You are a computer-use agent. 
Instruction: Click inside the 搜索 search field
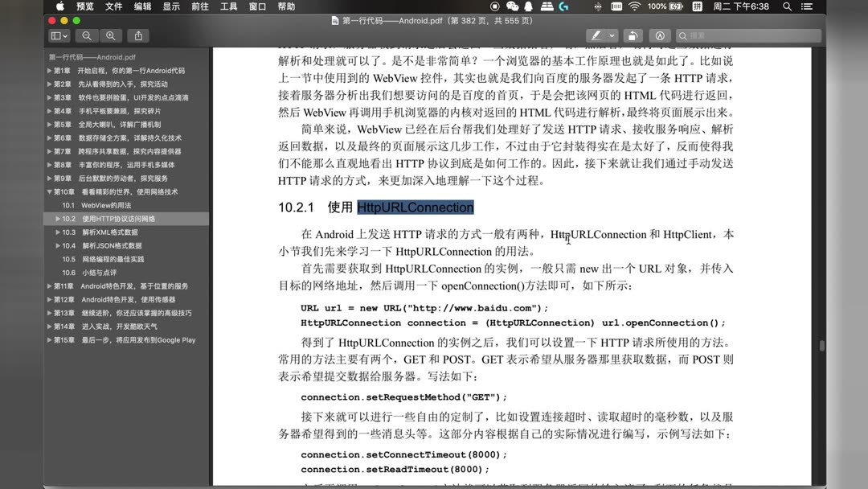[x=747, y=35]
